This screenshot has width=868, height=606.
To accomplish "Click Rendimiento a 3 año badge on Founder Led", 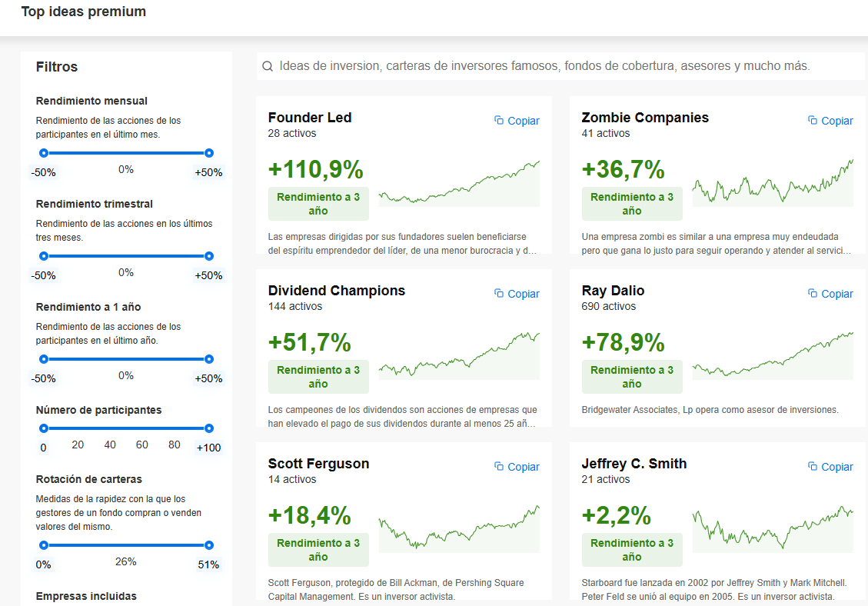I will click(x=318, y=204).
